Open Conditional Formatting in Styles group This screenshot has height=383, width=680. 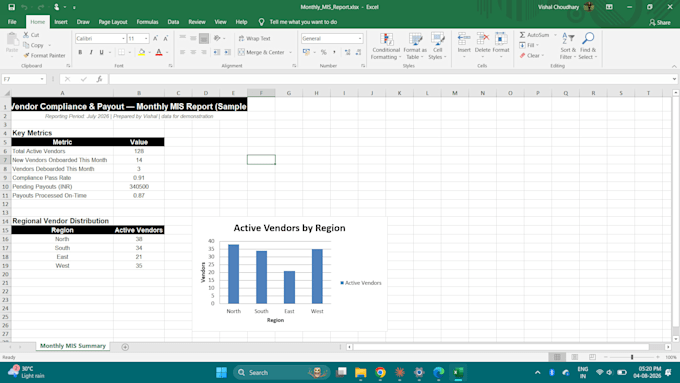coord(386,46)
